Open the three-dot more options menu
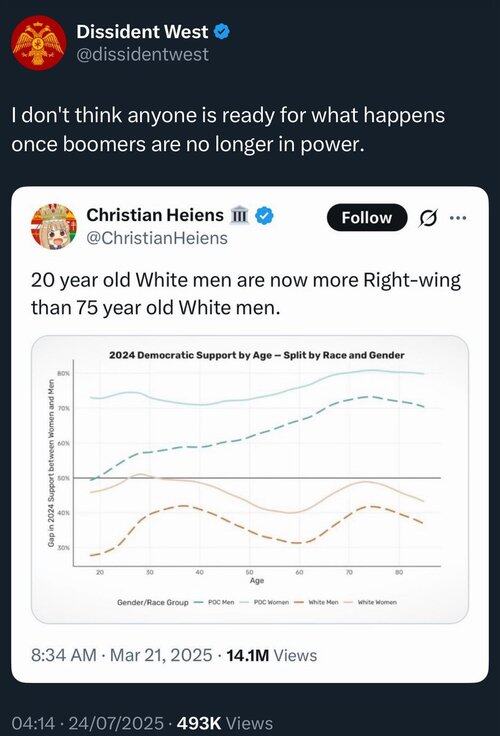 point(458,217)
